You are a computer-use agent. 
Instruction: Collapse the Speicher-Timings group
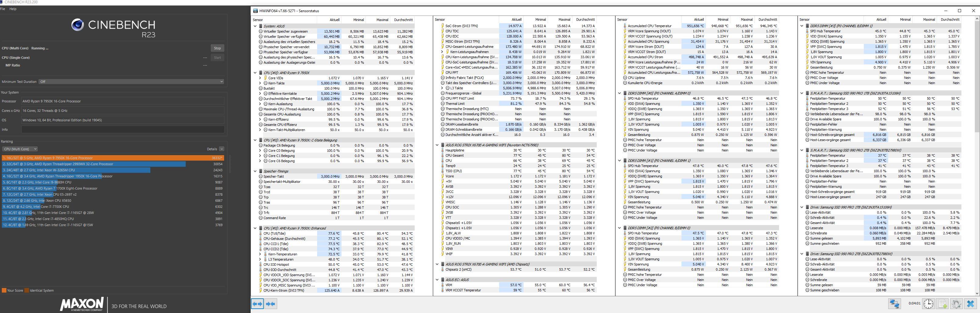point(255,171)
